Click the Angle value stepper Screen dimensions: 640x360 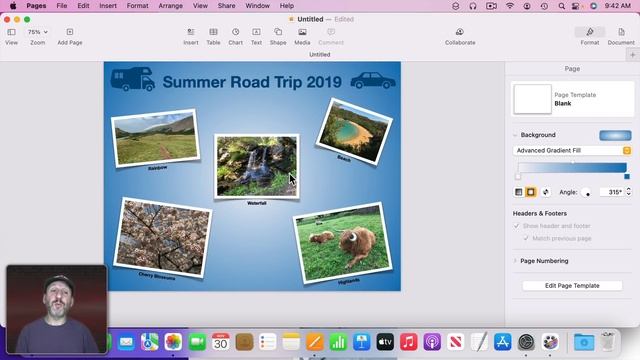click(x=629, y=192)
